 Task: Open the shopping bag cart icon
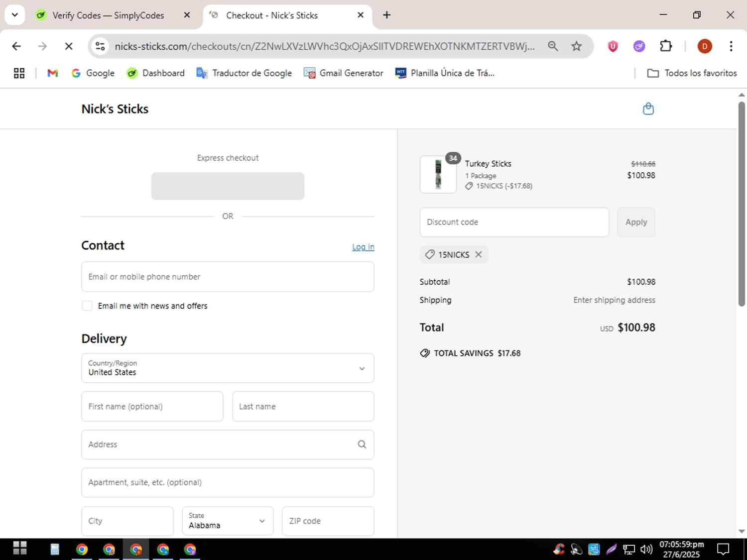[648, 109]
